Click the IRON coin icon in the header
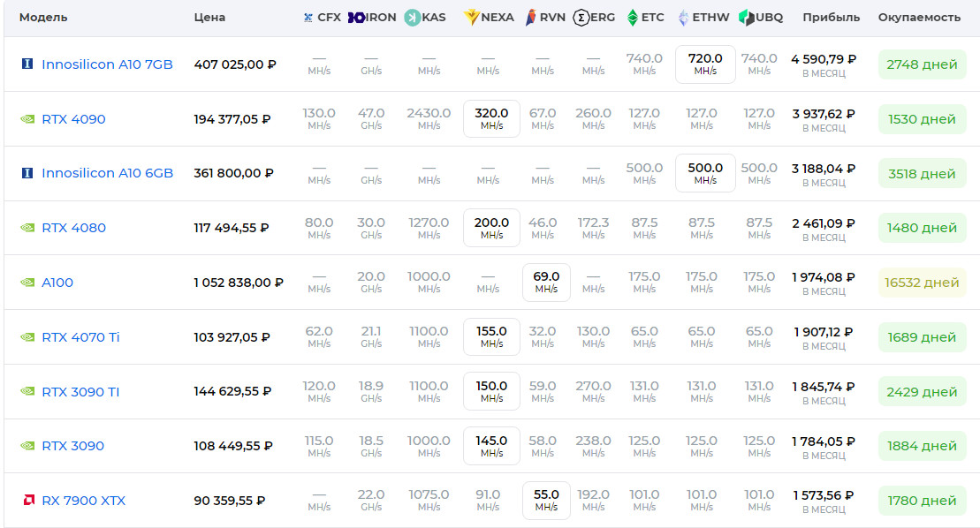The image size is (980, 528). [x=357, y=16]
